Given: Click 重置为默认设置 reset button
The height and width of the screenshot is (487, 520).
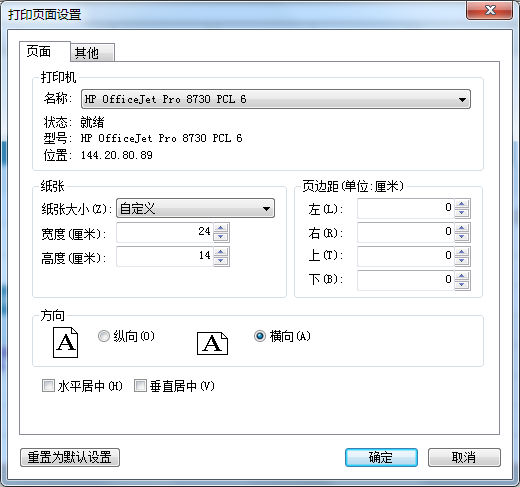Looking at the screenshot, I should (x=70, y=457).
